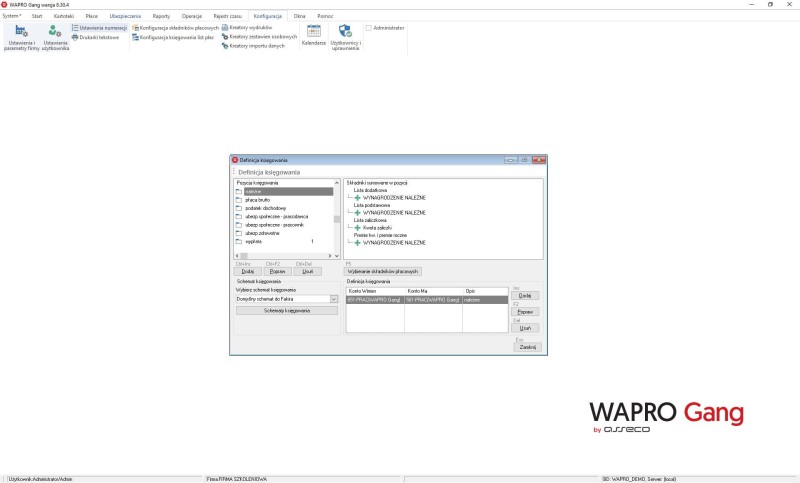Click plus icon under Lista dodatkowa
Viewport: 800px width, 483px height.
pyautogui.click(x=357, y=198)
